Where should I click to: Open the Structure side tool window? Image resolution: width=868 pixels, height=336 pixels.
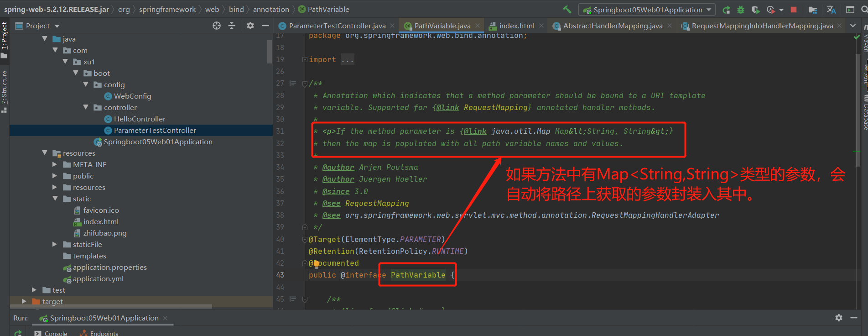click(x=4, y=91)
